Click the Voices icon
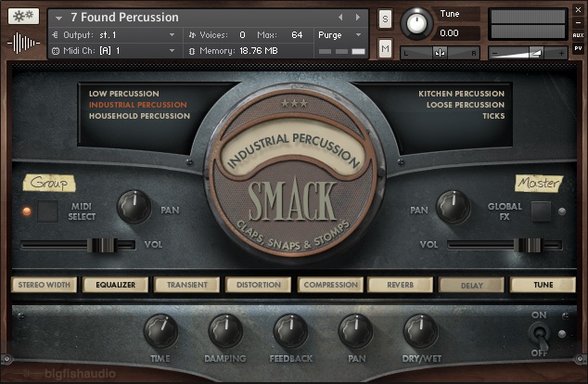Viewport: 588px width, 384px height. (x=192, y=35)
